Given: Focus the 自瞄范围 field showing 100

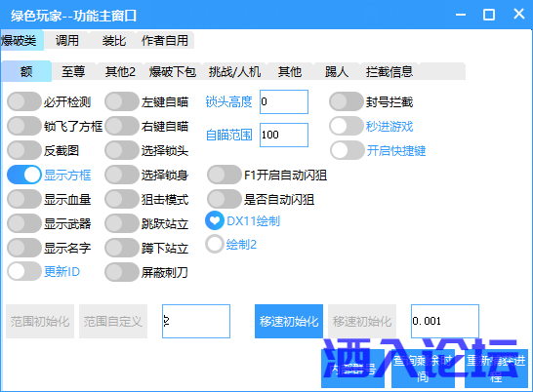Looking at the screenshot, I should point(284,135).
